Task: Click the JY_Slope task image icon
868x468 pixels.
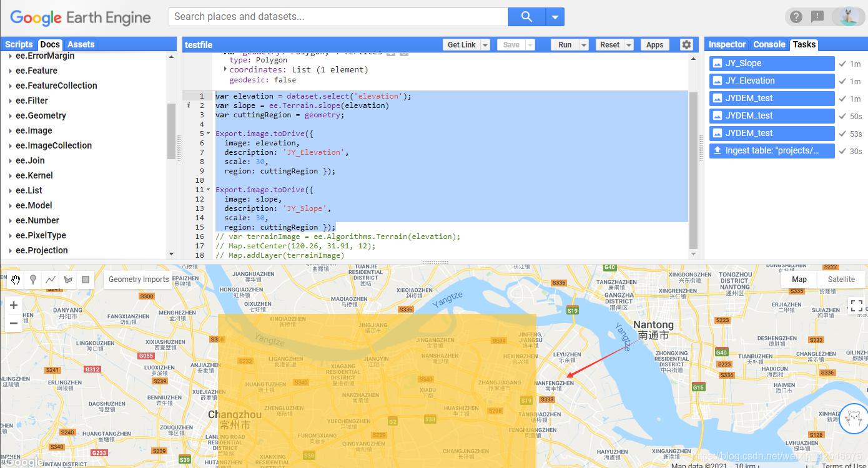Action: tap(718, 63)
